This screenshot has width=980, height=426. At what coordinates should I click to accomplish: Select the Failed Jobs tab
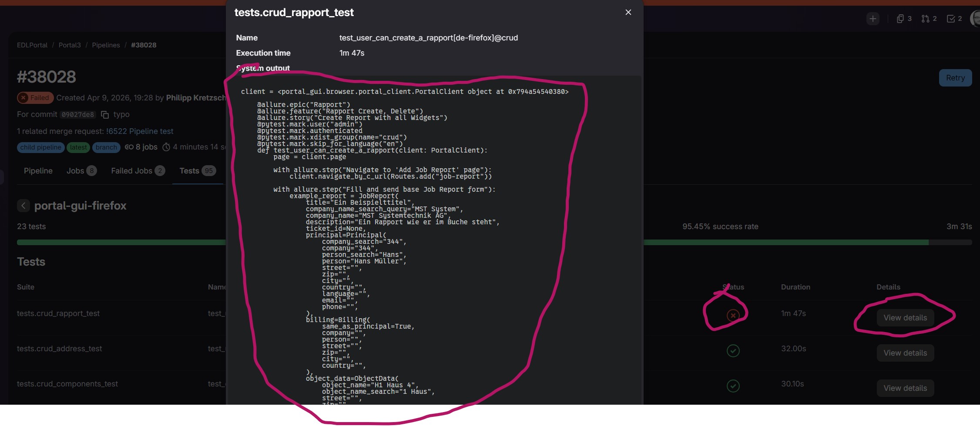click(138, 171)
